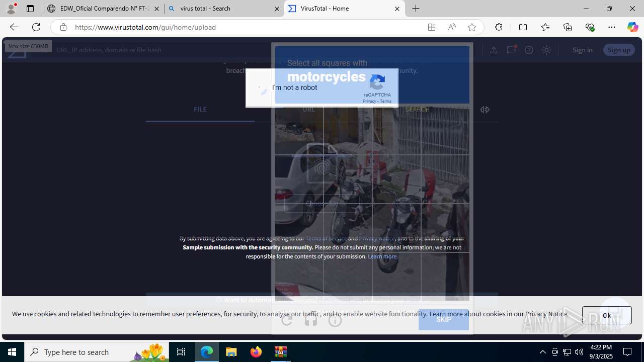Open WinRAR from the taskbar
Viewport: 644px width, 362px height.
pyautogui.click(x=281, y=352)
